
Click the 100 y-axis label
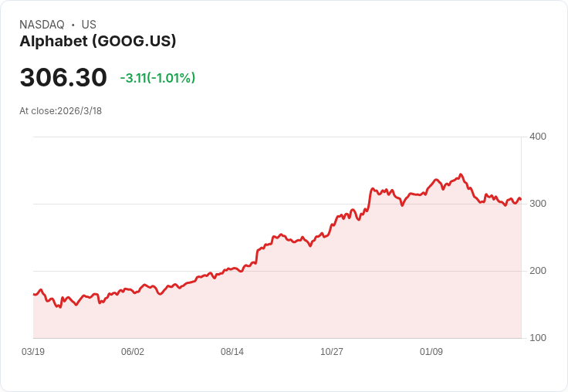coord(538,338)
